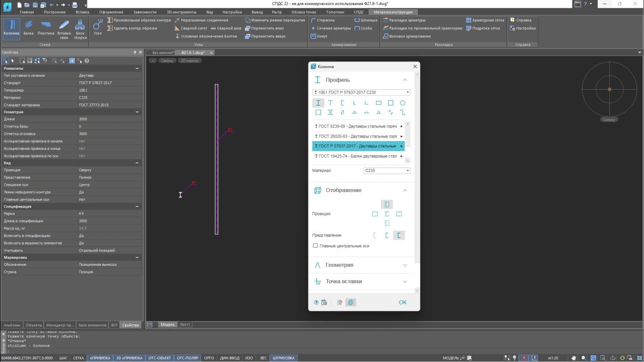The height and width of the screenshot is (362, 644).
Task: Open the Блок сборки tool
Action: point(80,27)
